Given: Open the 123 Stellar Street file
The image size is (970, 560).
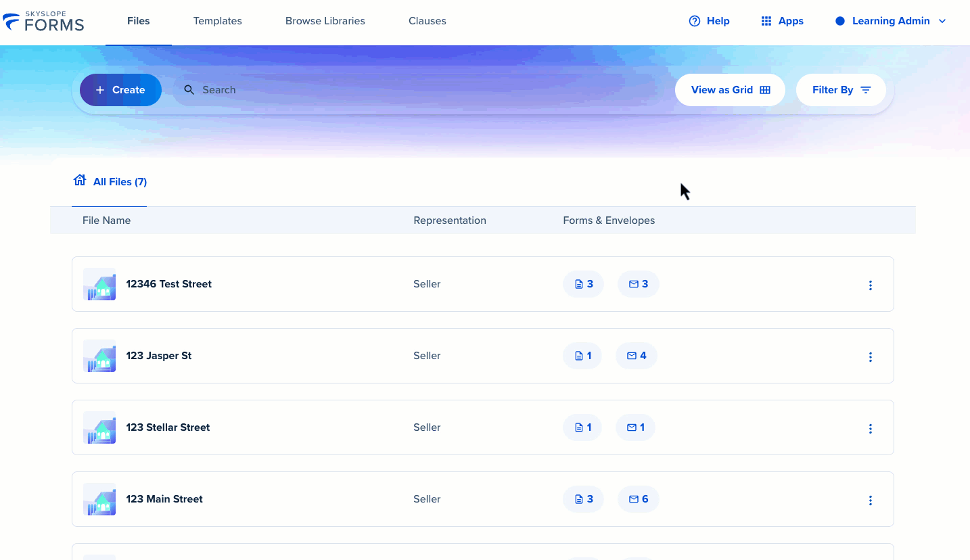Looking at the screenshot, I should pyautogui.click(x=168, y=427).
